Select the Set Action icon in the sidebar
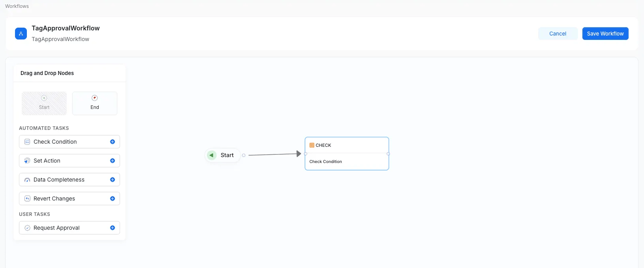 (27, 161)
